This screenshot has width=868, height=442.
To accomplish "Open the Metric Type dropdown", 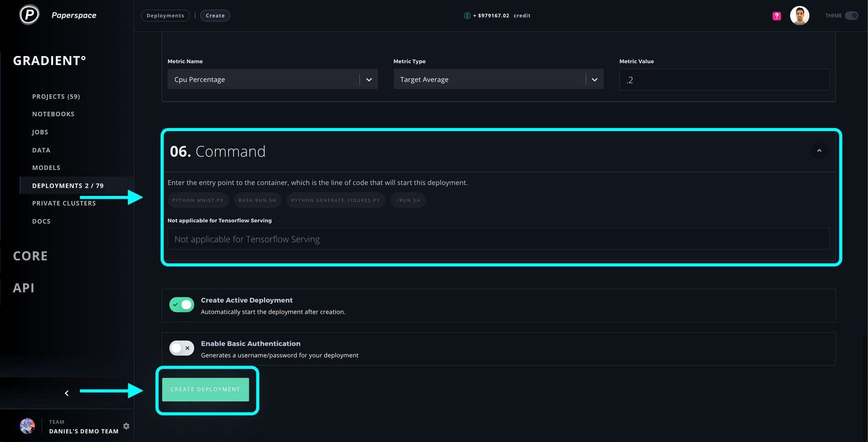I will 498,79.
